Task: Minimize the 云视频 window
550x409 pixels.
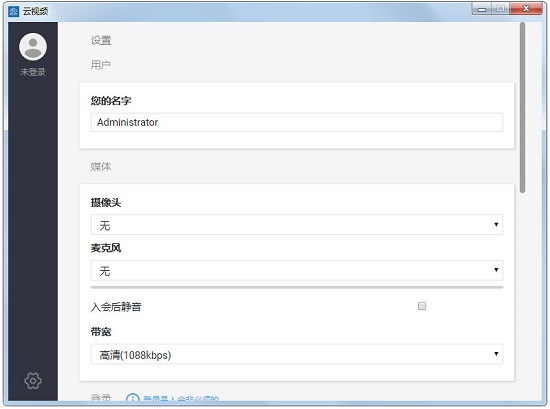Action: point(482,8)
